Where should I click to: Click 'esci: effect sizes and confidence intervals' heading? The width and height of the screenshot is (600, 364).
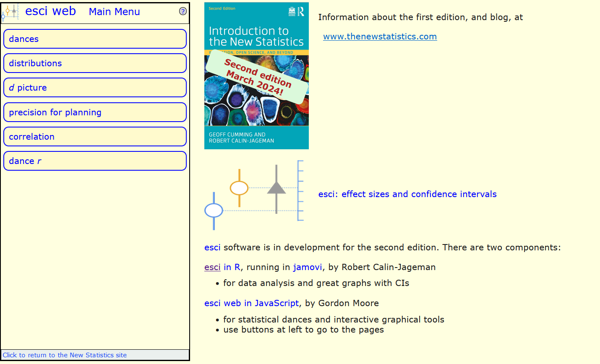[407, 194]
